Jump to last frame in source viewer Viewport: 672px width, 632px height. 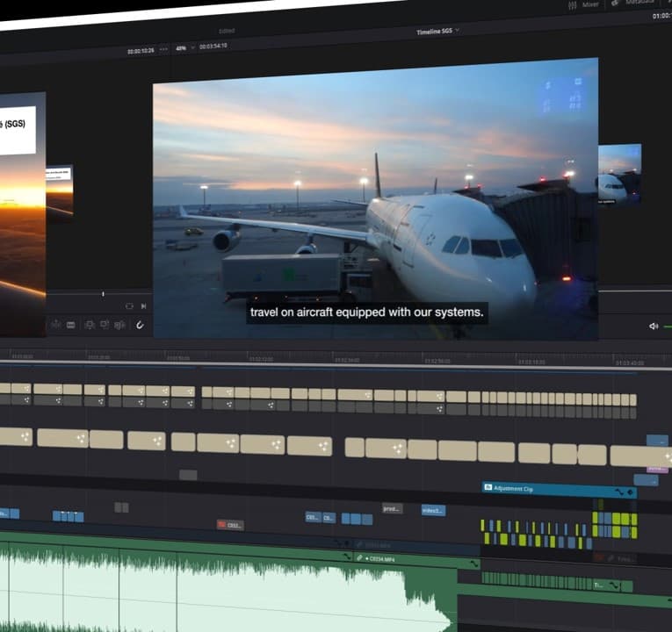(x=143, y=305)
